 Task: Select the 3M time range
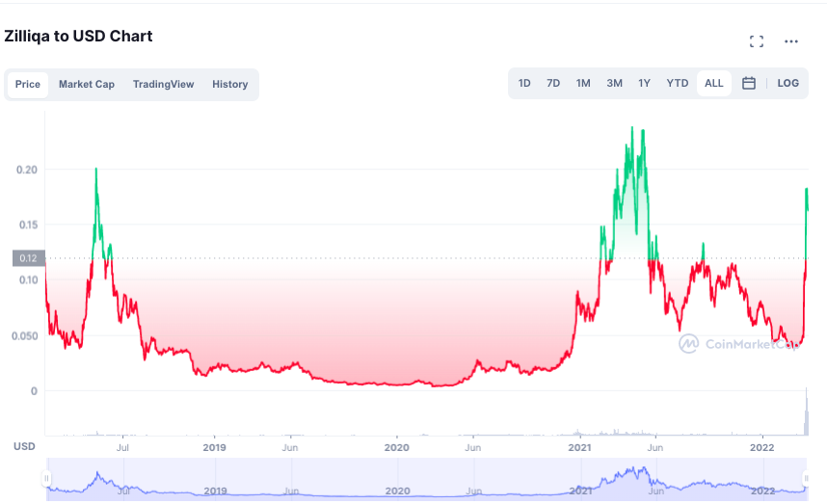(614, 83)
